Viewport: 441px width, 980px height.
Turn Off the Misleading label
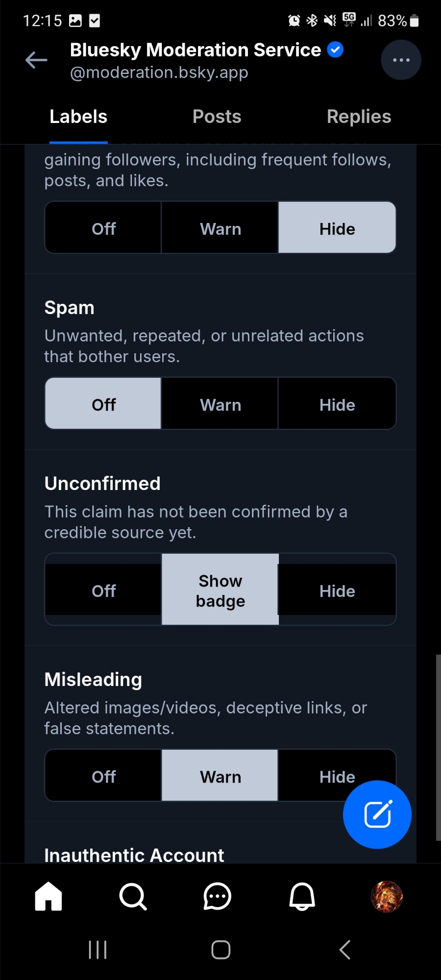coord(103,777)
